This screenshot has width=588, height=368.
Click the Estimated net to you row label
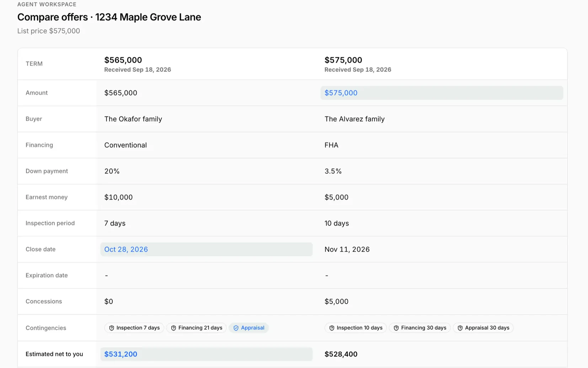click(54, 354)
